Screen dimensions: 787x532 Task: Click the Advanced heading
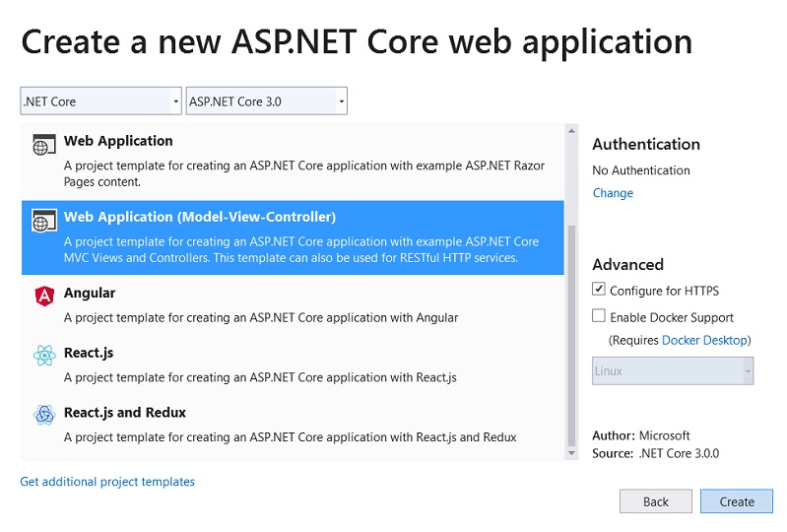click(627, 264)
